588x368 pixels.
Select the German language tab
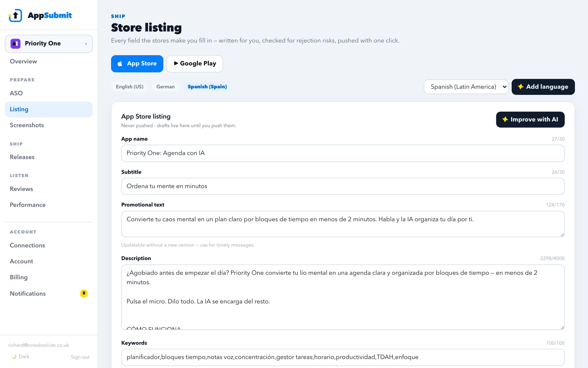165,87
